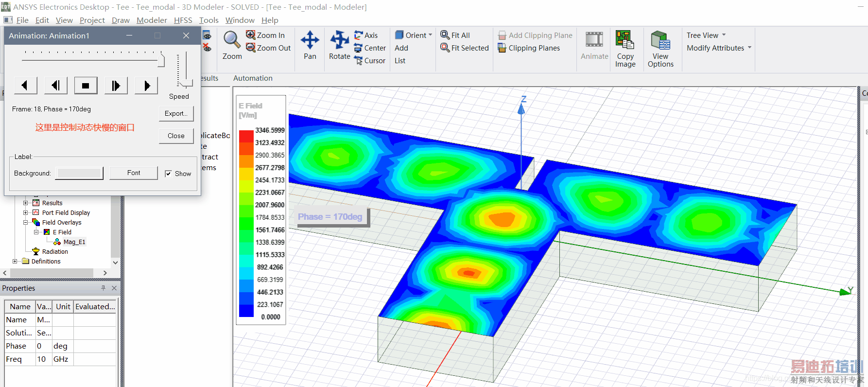Expand the Results tree node
Viewport: 868px width, 387px height.
26,203
